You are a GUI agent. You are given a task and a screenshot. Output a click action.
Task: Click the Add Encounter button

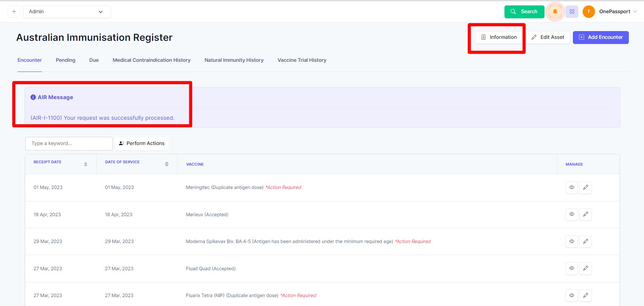tap(600, 37)
